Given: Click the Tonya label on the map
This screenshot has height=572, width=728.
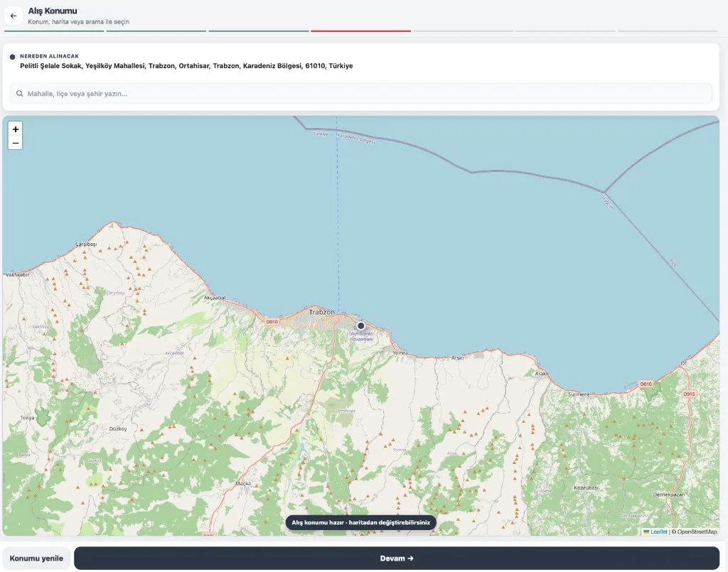Looking at the screenshot, I should (28, 418).
